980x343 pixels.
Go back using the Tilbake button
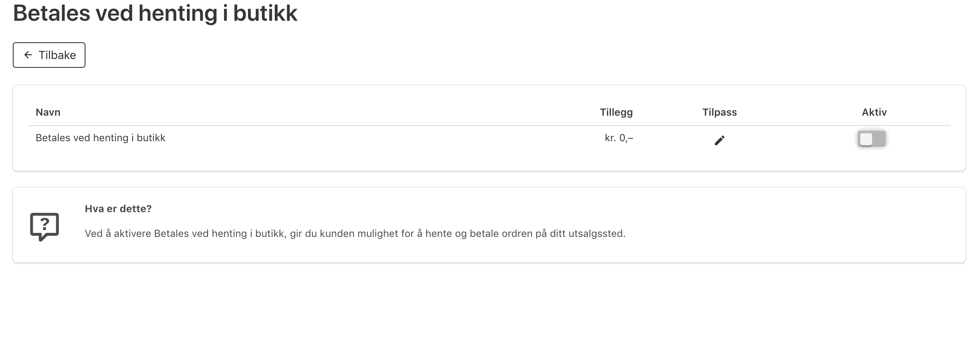[x=49, y=55]
